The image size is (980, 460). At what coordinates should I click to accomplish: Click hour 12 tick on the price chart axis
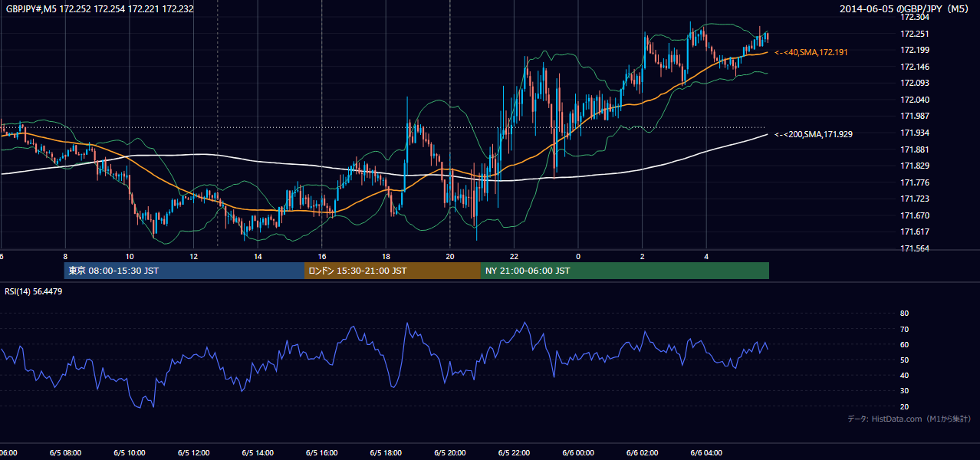point(193,256)
